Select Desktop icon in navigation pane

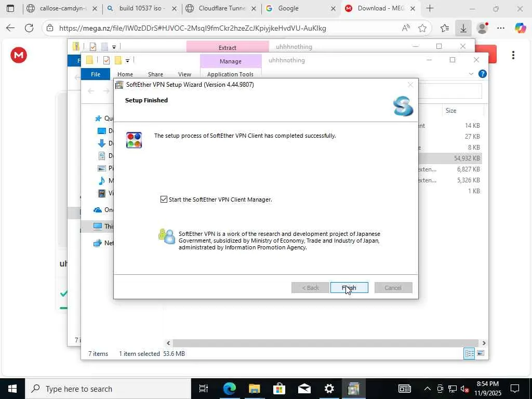[102, 130]
